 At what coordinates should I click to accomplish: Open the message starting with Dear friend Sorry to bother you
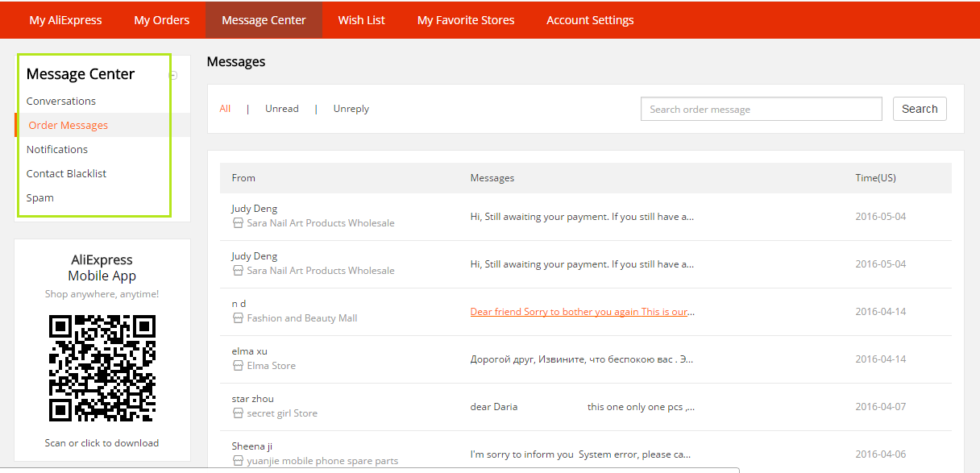coord(582,311)
